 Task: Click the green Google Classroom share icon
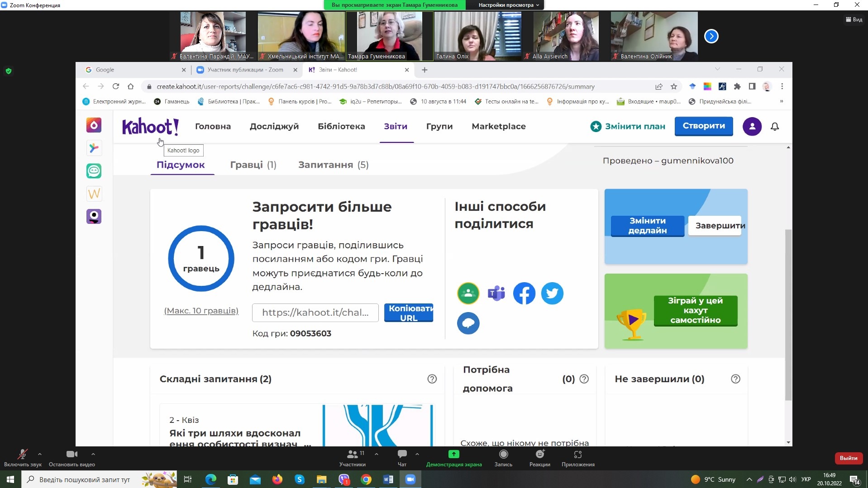tap(468, 294)
